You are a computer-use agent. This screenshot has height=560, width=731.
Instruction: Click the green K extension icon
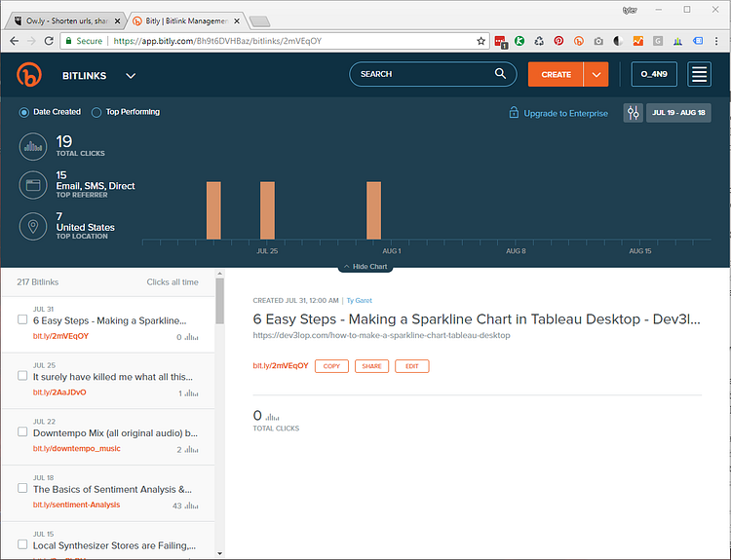[519, 41]
